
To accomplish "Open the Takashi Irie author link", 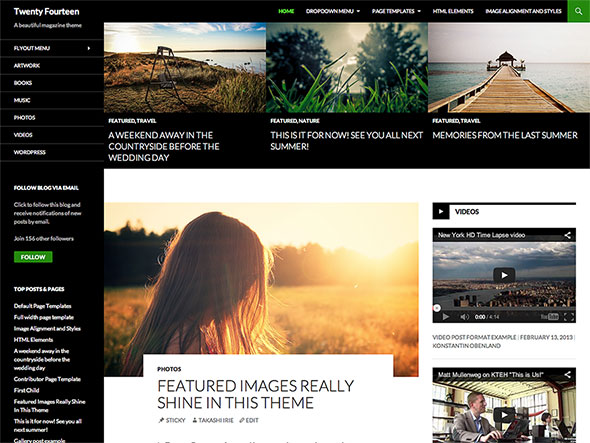I will (x=213, y=420).
